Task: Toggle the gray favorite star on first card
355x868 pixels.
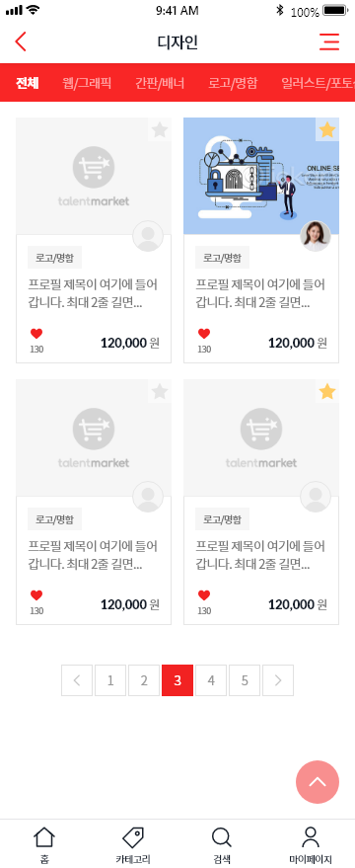Action: coord(159,130)
